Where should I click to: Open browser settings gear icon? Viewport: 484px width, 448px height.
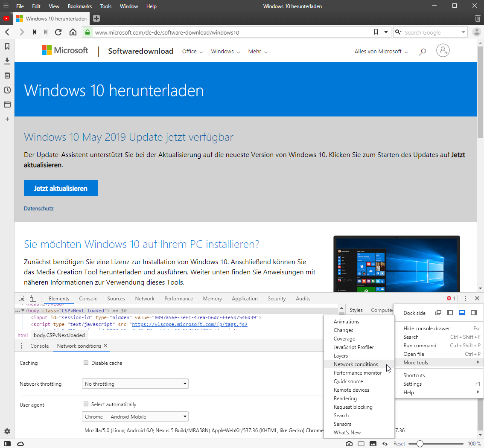point(7,431)
